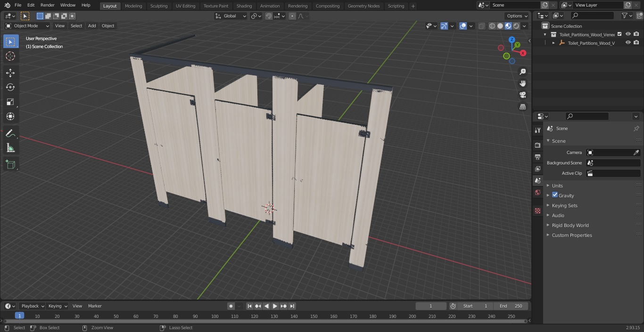Screen dimensions: 644x332
Task: Toggle the Gravity checkbox
Action: pyautogui.click(x=555, y=195)
